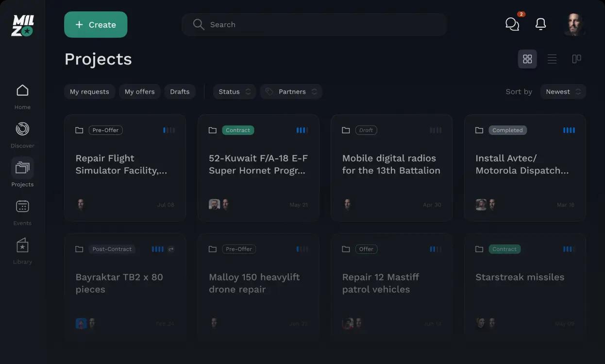Select the Drafts filter tab

tap(180, 92)
